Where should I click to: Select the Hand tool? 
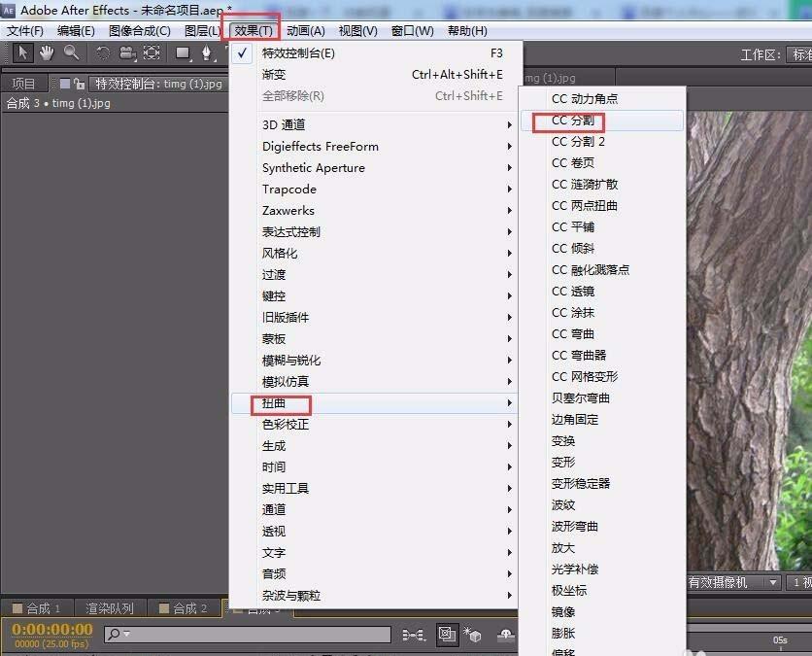(47, 53)
